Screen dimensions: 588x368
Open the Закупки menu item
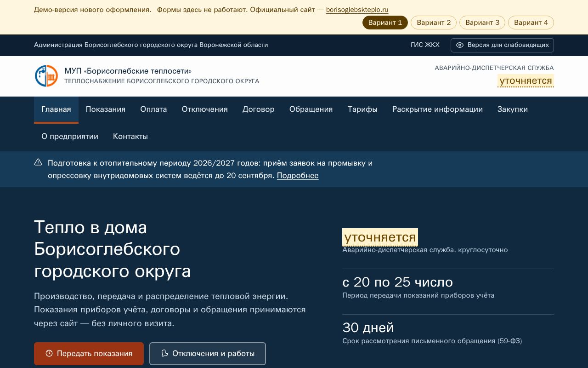point(513,109)
